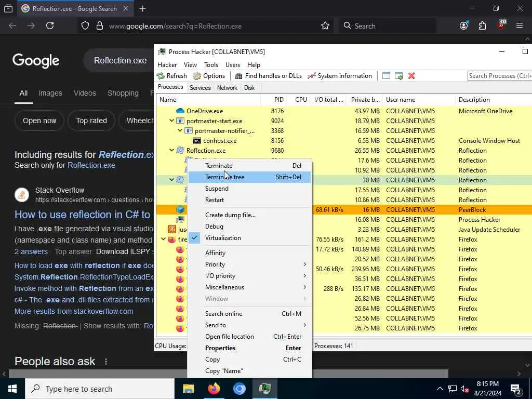Click the find window icon in toolbar
This screenshot has width=532, height=399.
tap(386, 76)
